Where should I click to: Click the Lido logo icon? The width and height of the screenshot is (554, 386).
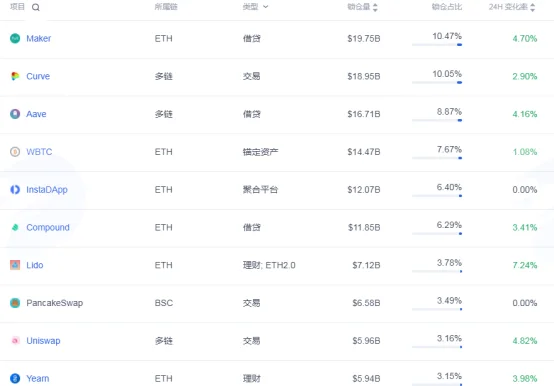15,265
